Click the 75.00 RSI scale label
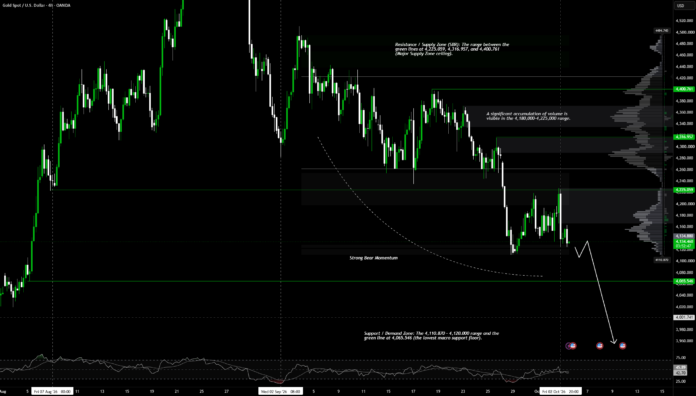This screenshot has width=696, height=396. [x=680, y=357]
